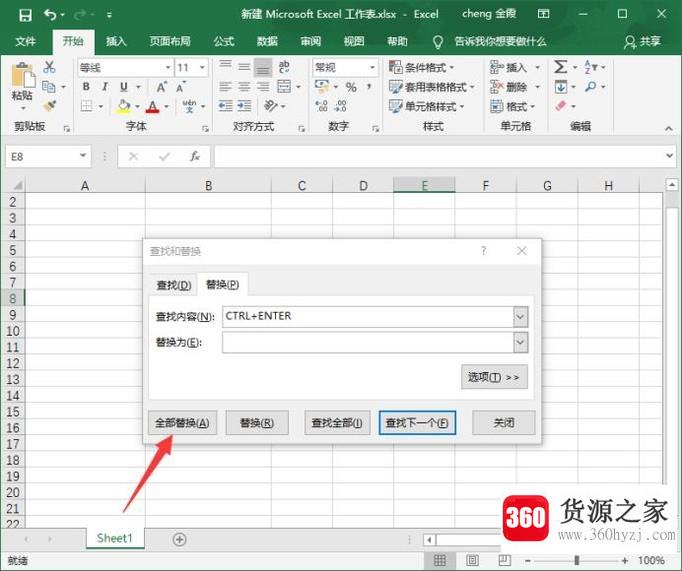Click the Increase Decimal icon
Screen dimensions: 682x571
click(x=321, y=106)
